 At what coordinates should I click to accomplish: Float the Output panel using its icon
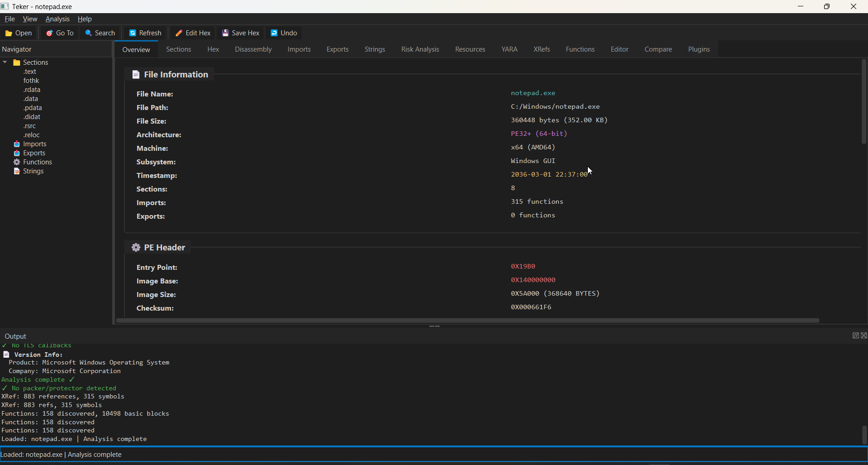pos(855,336)
